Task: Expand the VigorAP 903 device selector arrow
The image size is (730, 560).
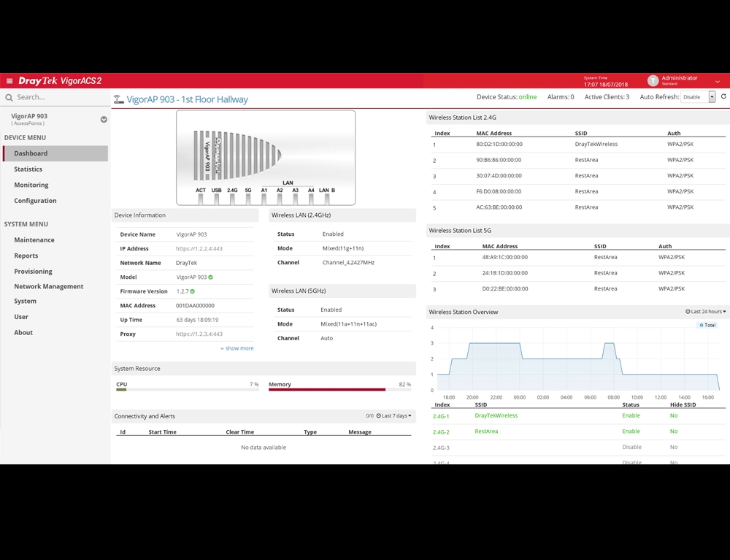Action: [x=104, y=120]
